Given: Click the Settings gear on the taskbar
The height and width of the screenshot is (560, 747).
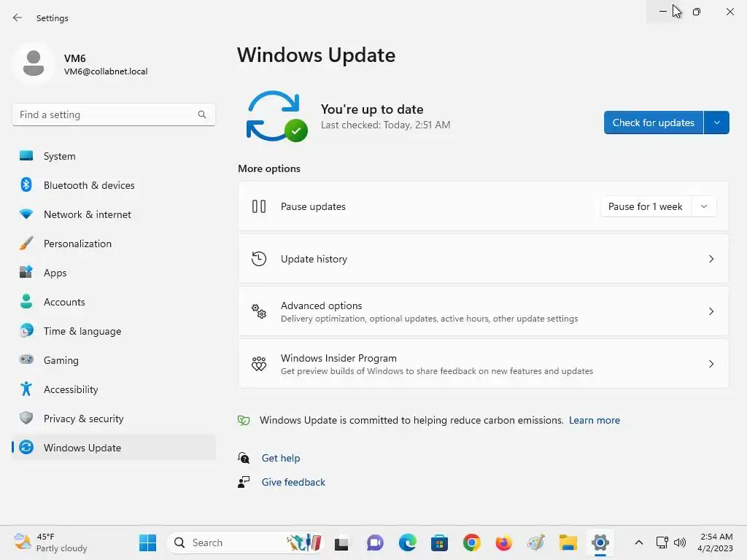Looking at the screenshot, I should [x=600, y=542].
